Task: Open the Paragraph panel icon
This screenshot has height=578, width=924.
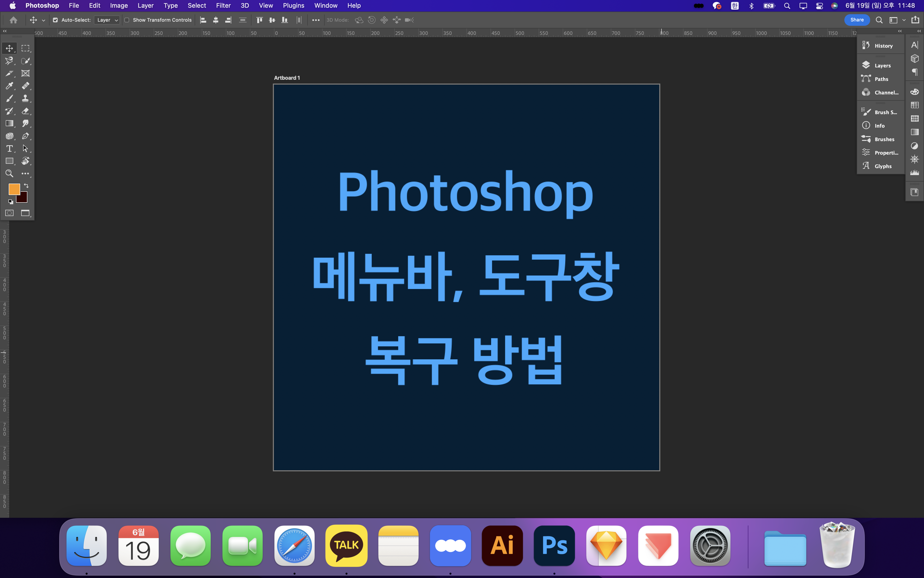Action: [914, 72]
